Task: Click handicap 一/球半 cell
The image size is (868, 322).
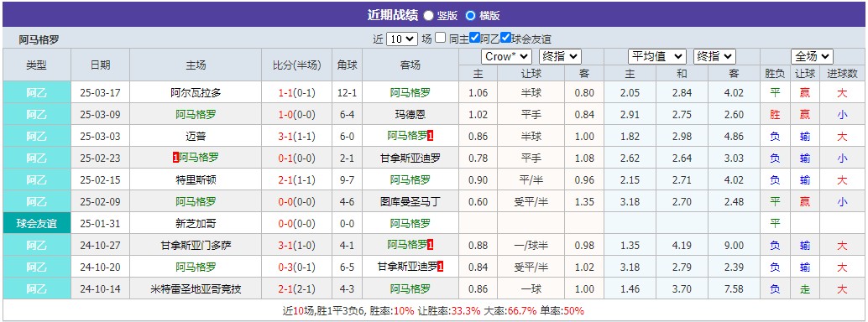Action: [x=531, y=245]
